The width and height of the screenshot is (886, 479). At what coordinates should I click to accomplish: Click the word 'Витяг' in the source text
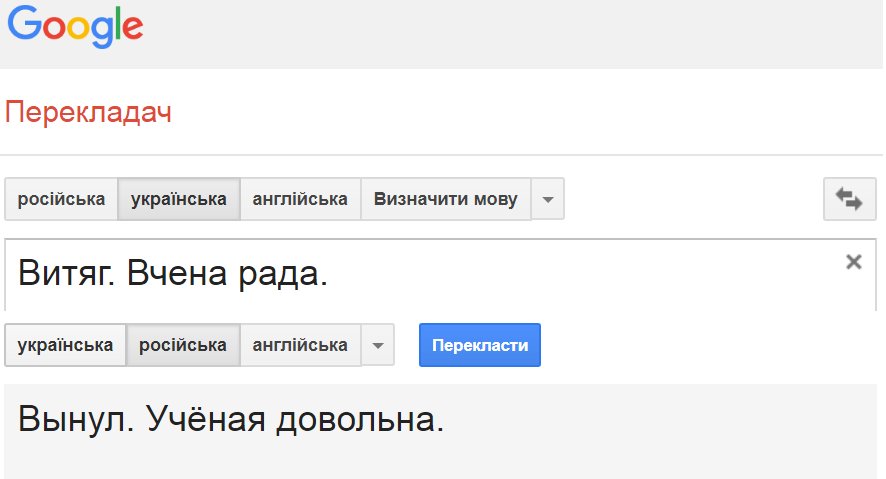(65, 273)
